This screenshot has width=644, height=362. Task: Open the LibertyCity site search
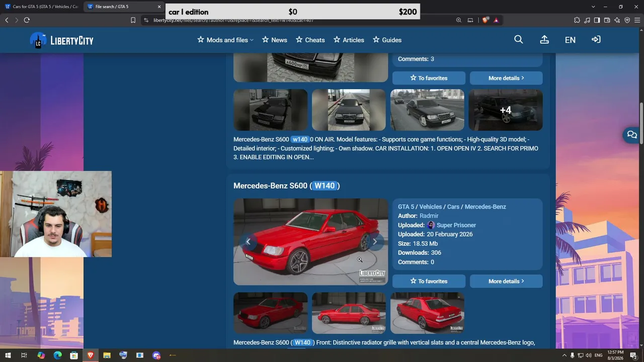point(518,40)
